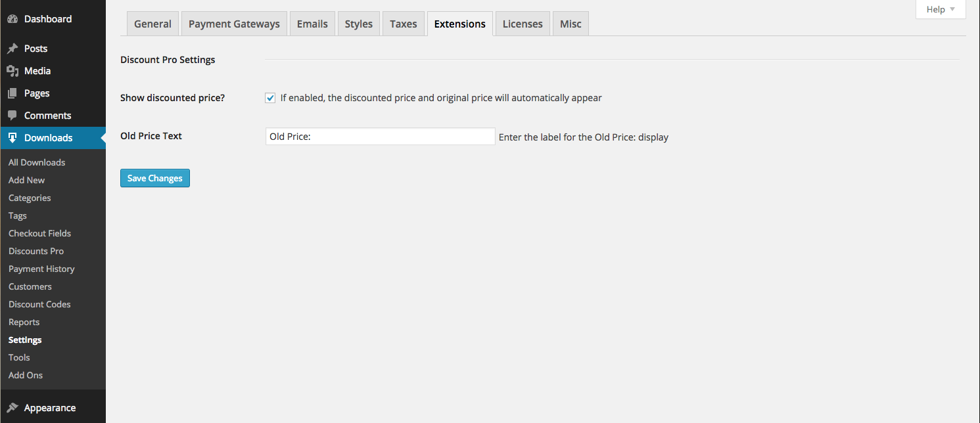Open the Licenses settings tab
The image size is (980, 423).
pos(523,24)
